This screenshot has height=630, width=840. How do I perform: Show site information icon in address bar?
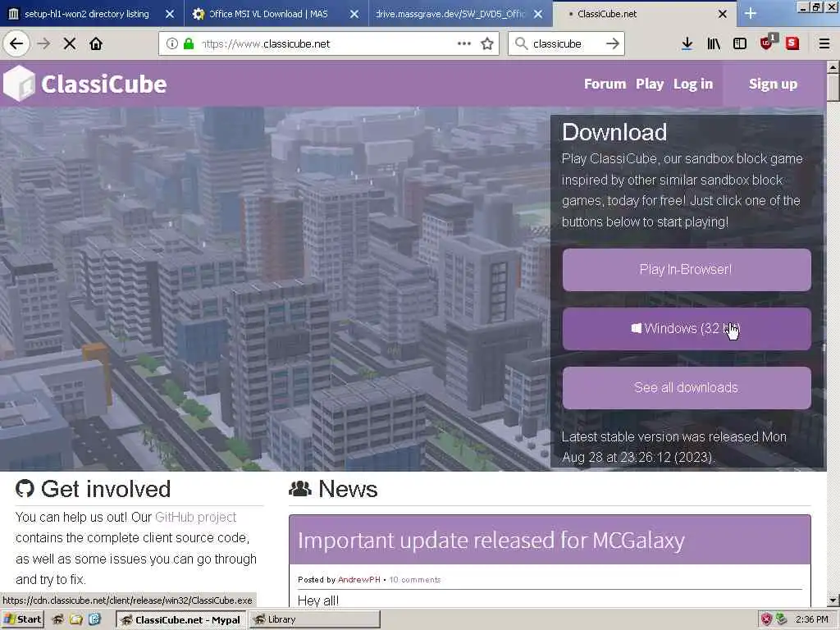click(172, 44)
